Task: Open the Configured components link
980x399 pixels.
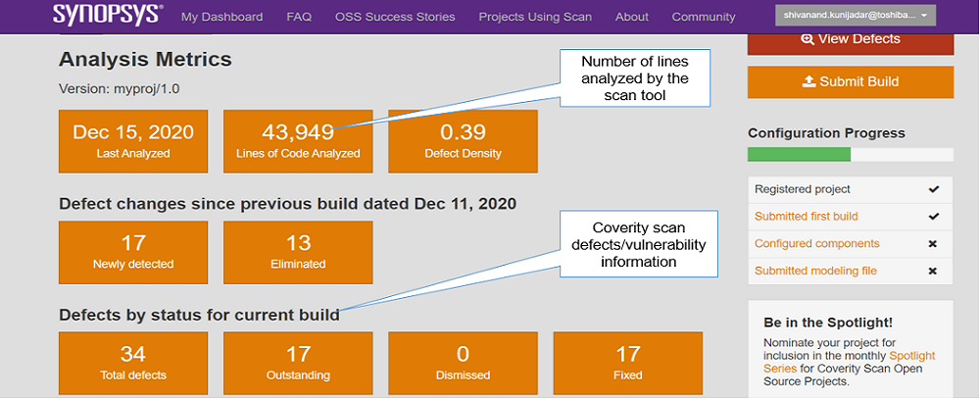Action: point(817,243)
